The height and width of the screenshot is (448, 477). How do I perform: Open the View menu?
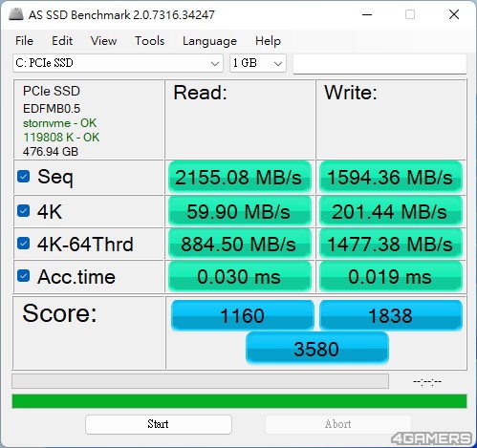pyautogui.click(x=103, y=41)
